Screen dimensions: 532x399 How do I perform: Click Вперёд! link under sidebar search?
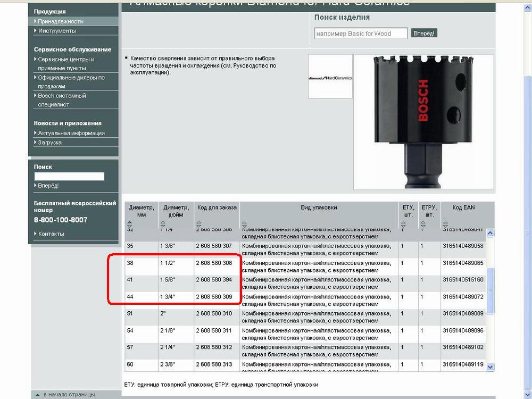click(48, 186)
